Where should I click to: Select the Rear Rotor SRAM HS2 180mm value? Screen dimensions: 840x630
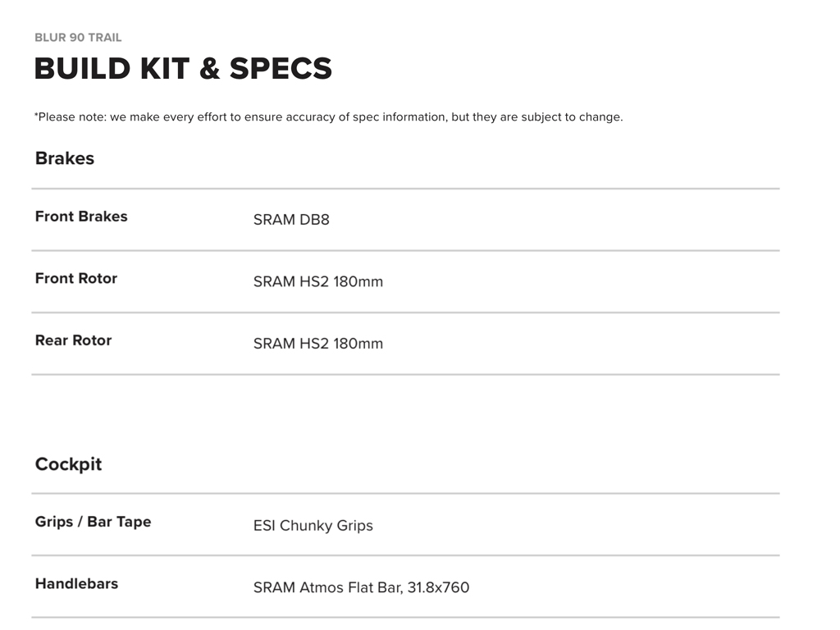[318, 344]
